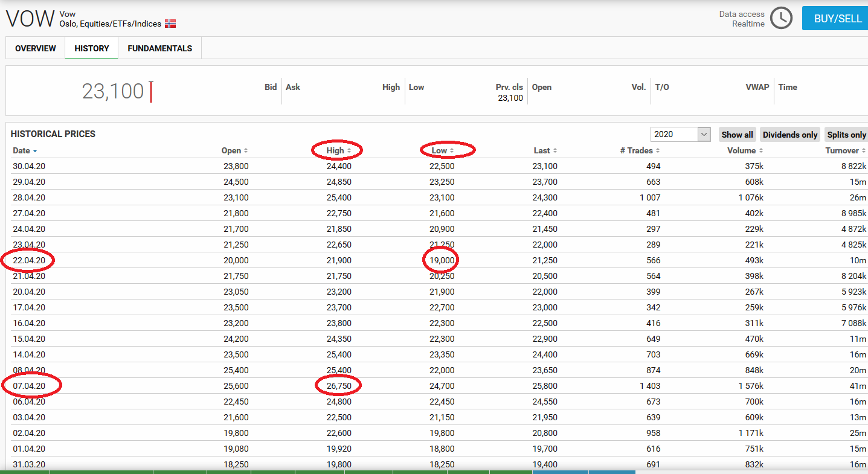Open the 2020 year dropdown

point(680,135)
